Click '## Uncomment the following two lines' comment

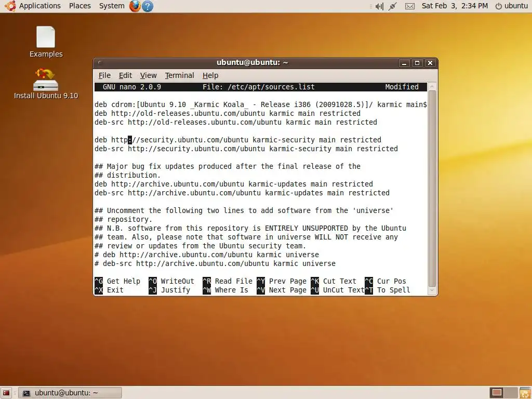click(244, 210)
